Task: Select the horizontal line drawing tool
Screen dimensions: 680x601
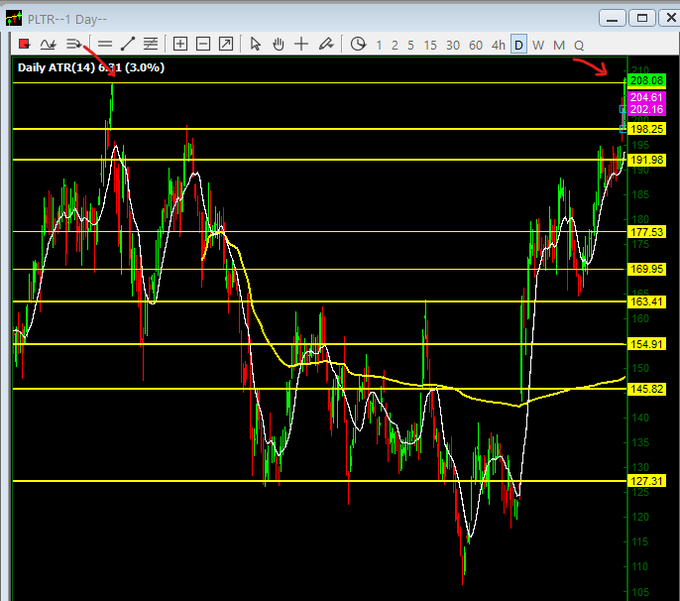Action: (105, 44)
